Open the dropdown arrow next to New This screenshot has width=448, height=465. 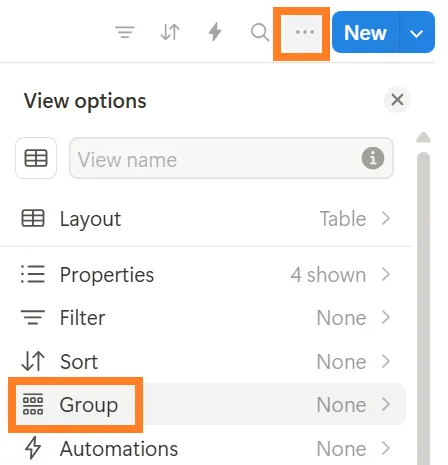pos(417,33)
